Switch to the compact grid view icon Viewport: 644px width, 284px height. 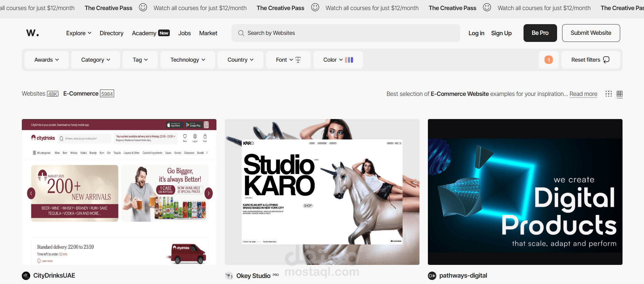620,94
